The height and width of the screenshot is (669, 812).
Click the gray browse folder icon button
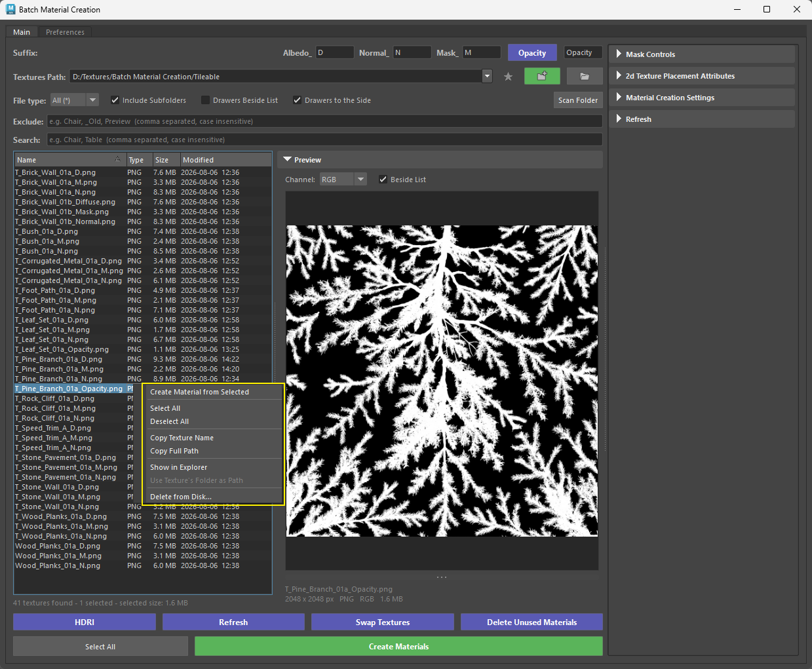585,76
